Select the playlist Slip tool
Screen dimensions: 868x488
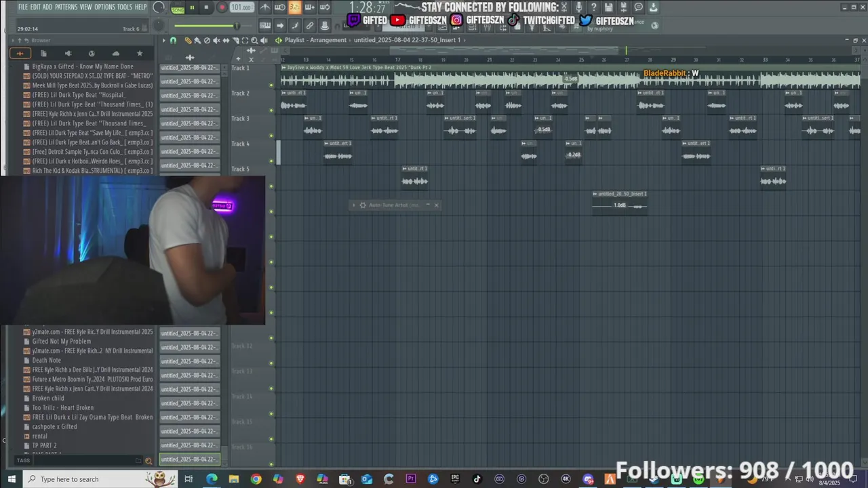click(226, 40)
